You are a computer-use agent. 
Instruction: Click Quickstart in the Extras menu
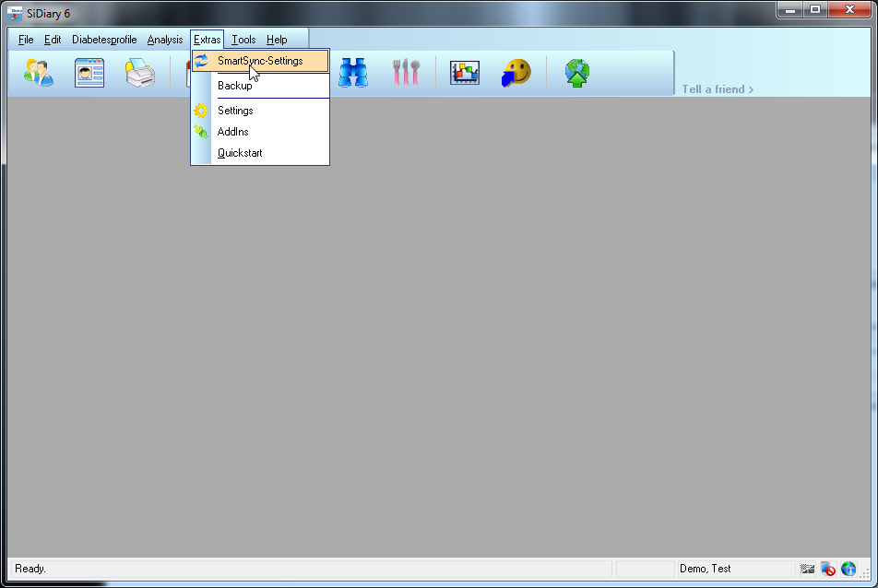tap(240, 153)
